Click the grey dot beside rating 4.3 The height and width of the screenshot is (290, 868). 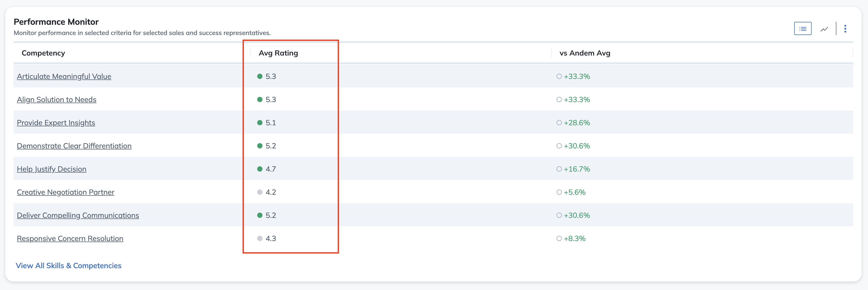coord(260,238)
